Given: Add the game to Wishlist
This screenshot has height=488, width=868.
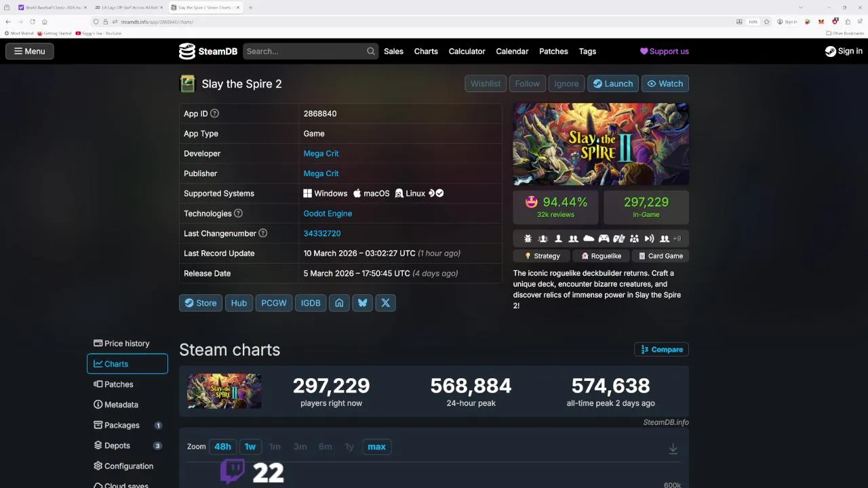Looking at the screenshot, I should [x=486, y=84].
